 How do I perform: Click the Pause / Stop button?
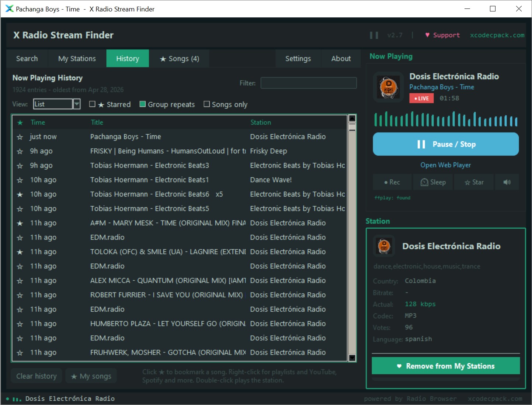[x=446, y=144]
